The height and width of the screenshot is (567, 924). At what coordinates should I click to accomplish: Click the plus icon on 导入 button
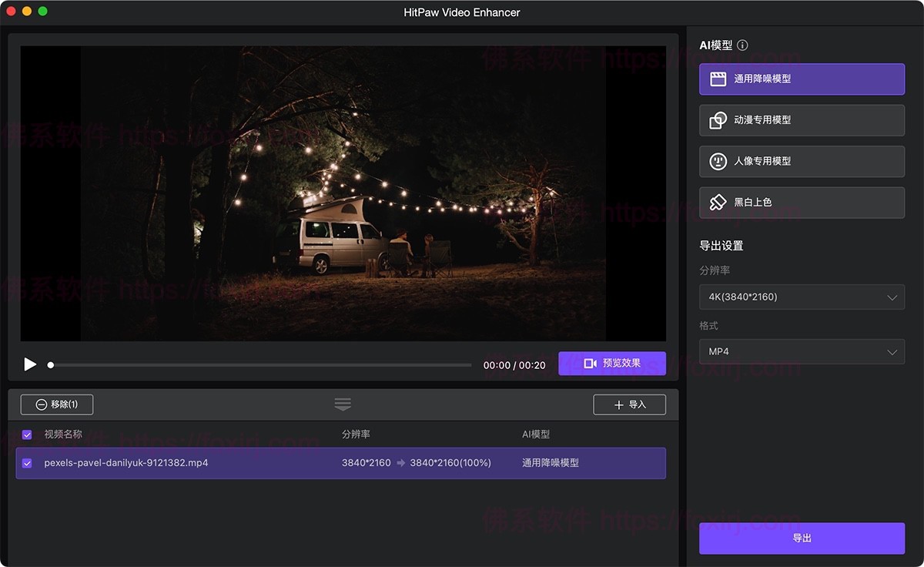pos(620,404)
